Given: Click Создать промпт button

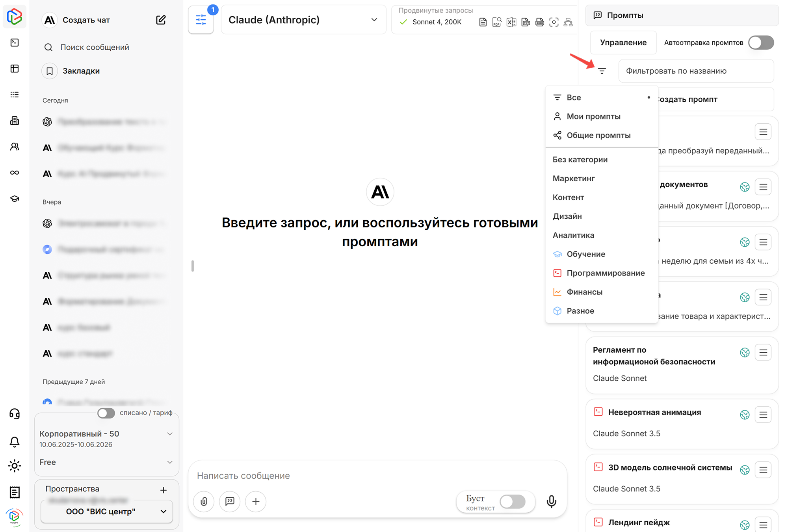Looking at the screenshot, I should (715, 99).
